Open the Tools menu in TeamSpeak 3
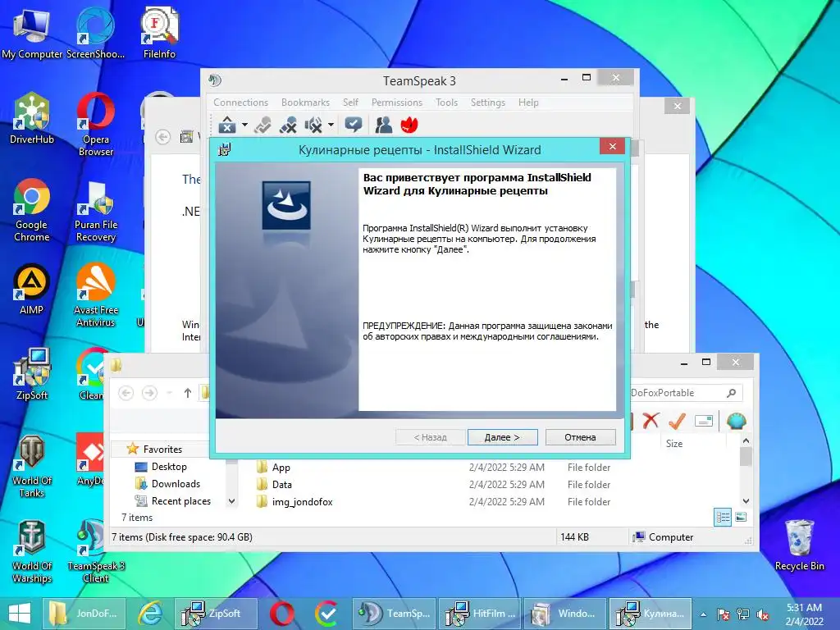This screenshot has height=630, width=840. point(446,103)
